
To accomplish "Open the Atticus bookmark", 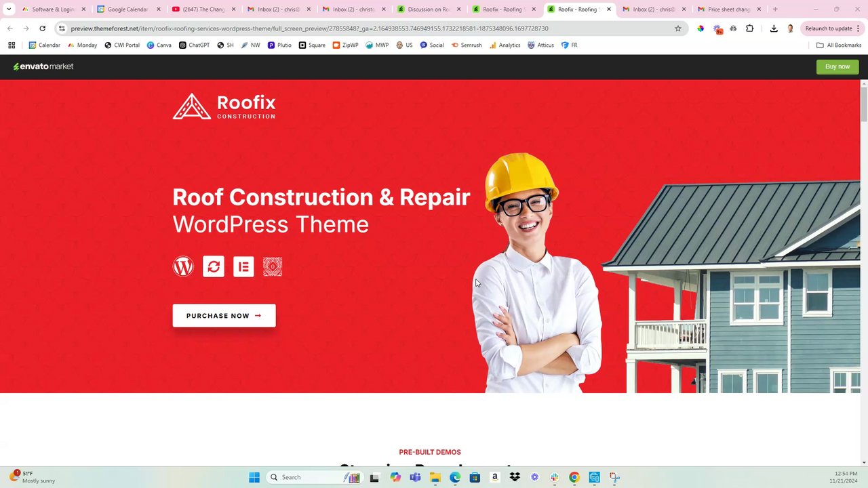I will pyautogui.click(x=540, y=45).
